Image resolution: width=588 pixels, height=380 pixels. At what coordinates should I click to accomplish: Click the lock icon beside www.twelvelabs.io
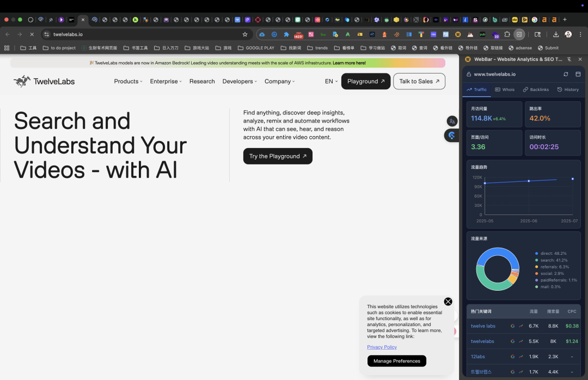(x=469, y=74)
